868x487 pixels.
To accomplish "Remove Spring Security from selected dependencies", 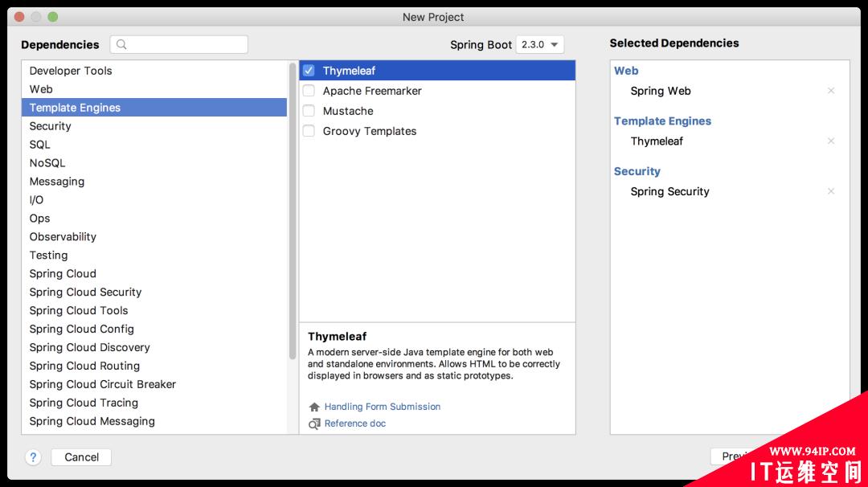I will click(831, 191).
